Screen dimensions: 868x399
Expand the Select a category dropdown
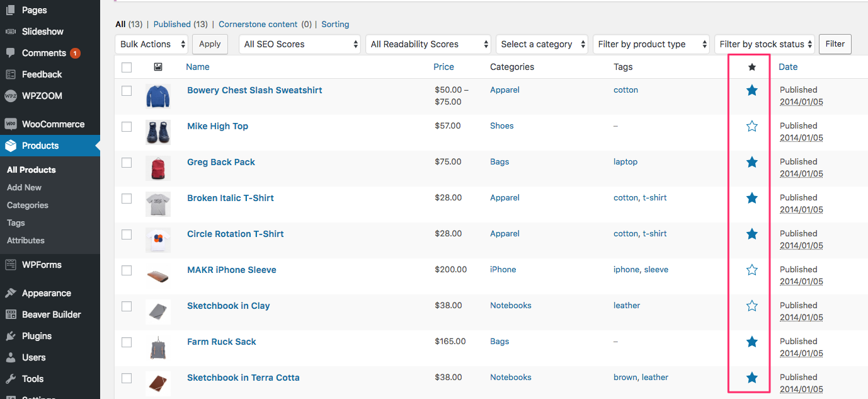[x=542, y=44]
